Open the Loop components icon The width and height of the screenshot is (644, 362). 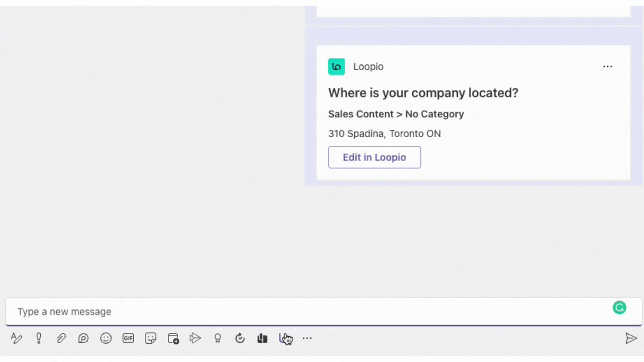83,338
